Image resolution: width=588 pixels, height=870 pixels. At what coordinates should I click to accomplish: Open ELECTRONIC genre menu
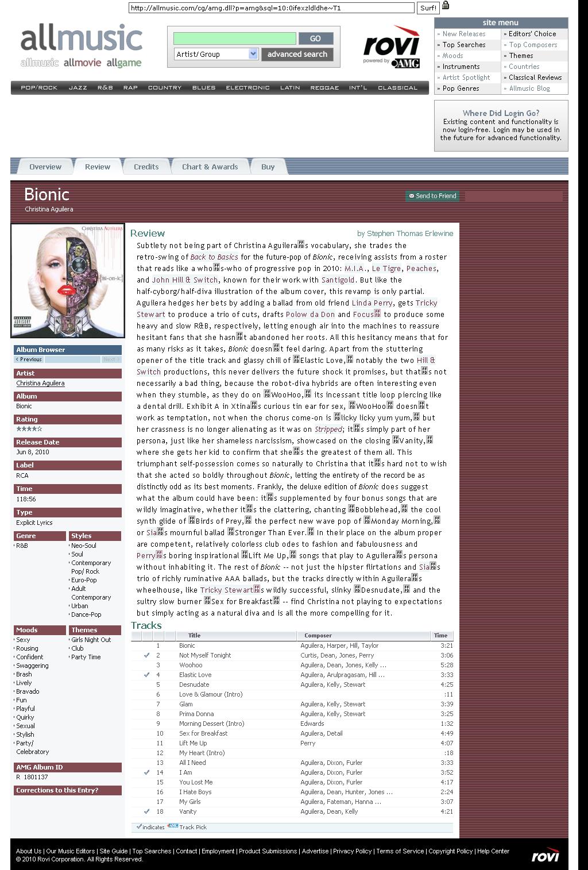(247, 88)
